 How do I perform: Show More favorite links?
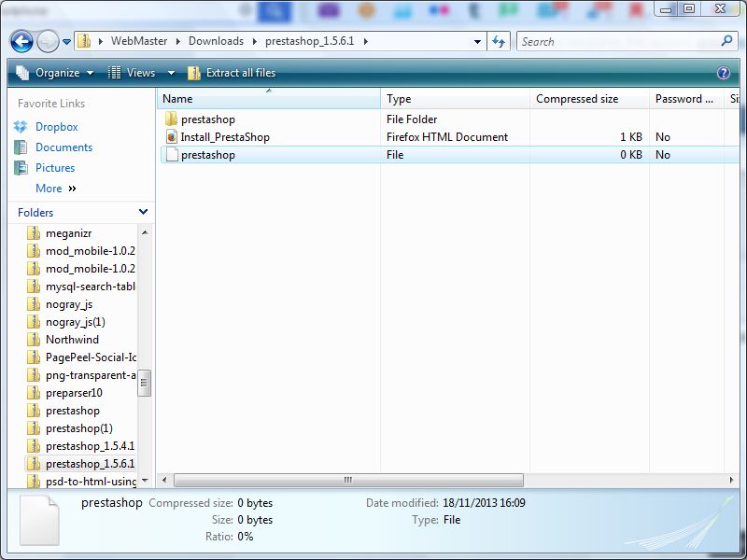tap(56, 189)
